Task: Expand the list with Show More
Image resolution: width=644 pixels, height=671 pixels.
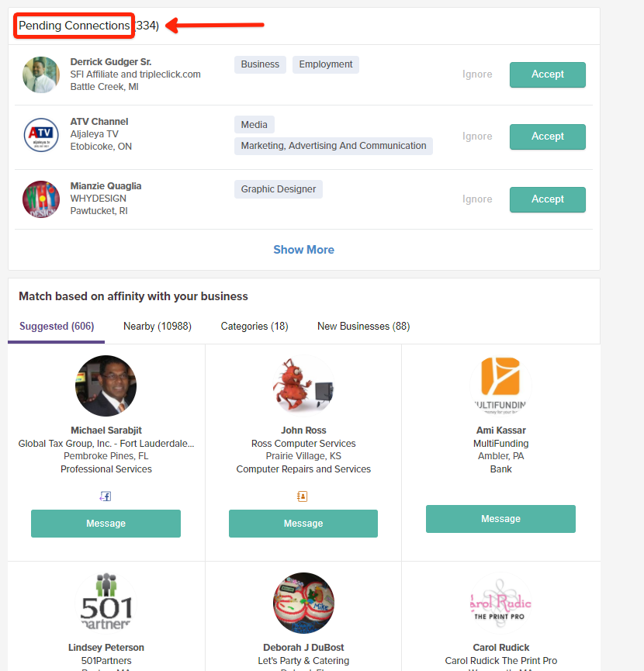Action: pos(304,250)
